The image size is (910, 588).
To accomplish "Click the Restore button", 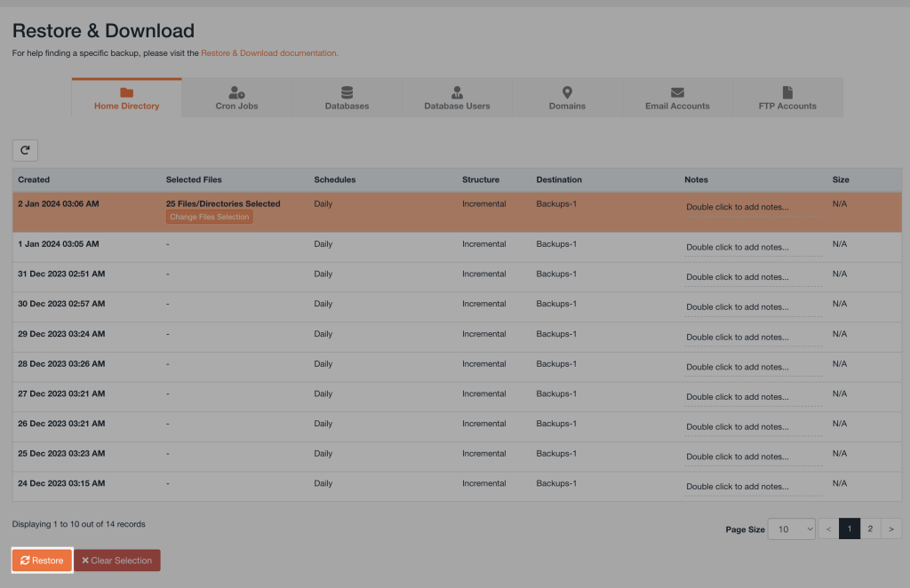I will coord(42,560).
